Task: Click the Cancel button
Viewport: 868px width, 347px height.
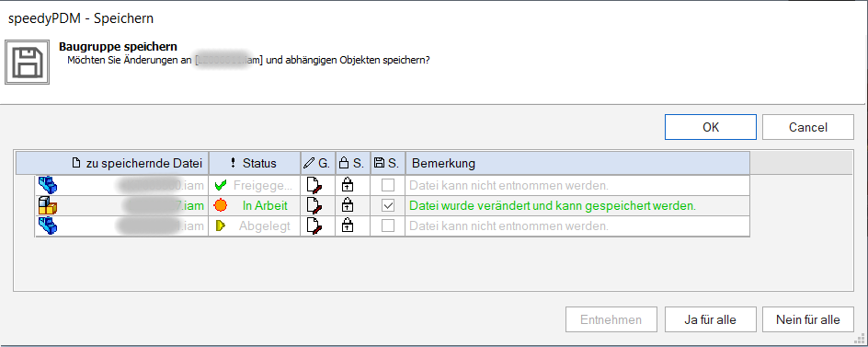Action: (808, 127)
